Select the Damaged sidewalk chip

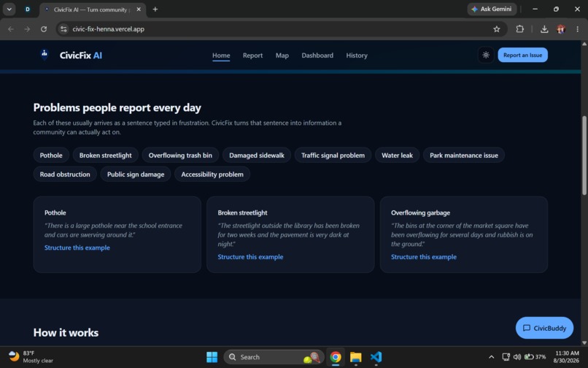(x=257, y=155)
